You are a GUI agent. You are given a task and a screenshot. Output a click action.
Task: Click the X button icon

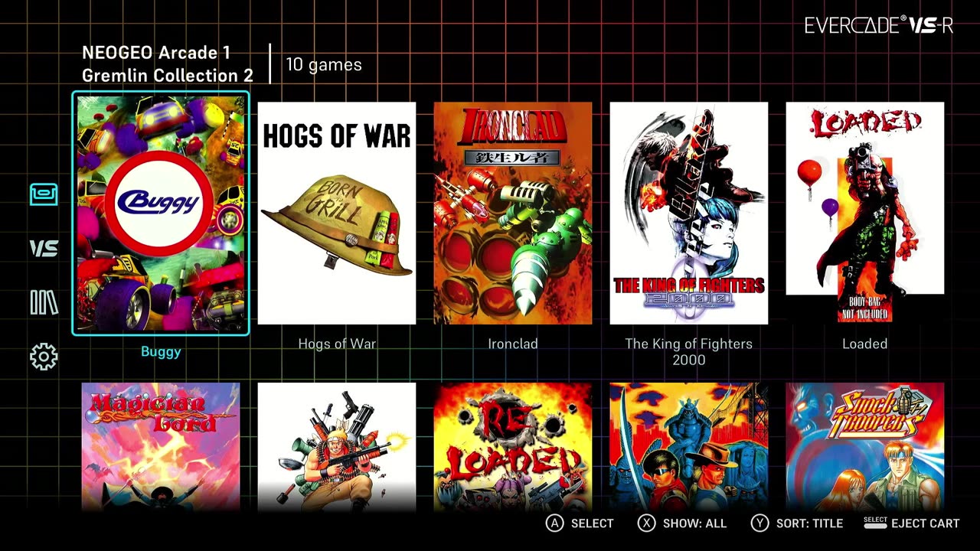[x=647, y=523]
